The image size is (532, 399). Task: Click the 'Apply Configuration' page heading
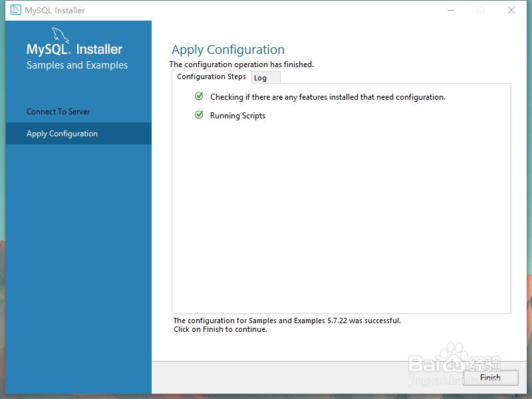228,49
